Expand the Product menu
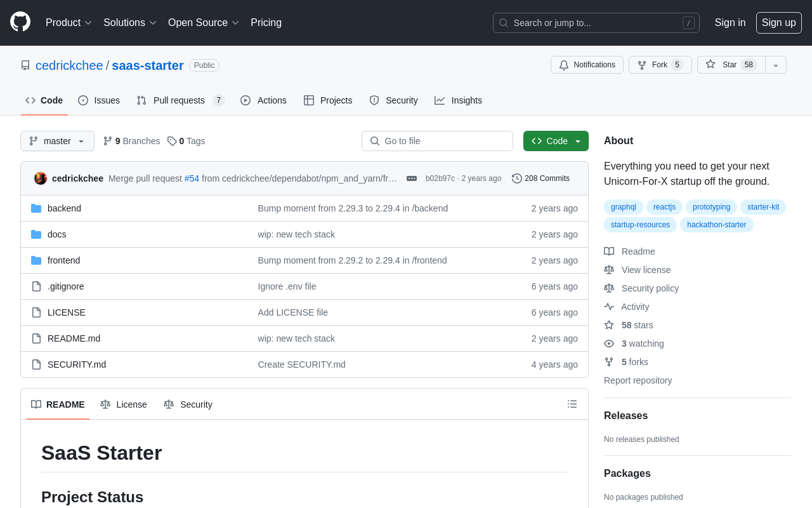This screenshot has height=508, width=812. (x=69, y=23)
